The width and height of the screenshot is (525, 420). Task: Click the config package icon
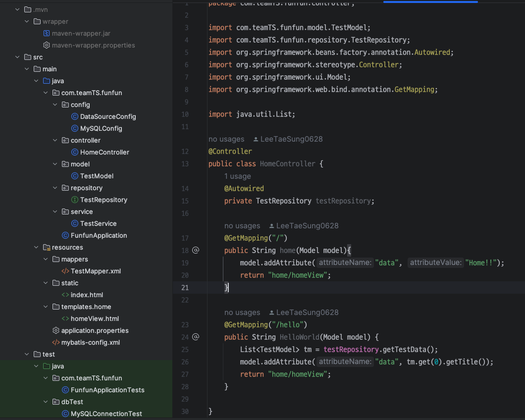coord(65,105)
